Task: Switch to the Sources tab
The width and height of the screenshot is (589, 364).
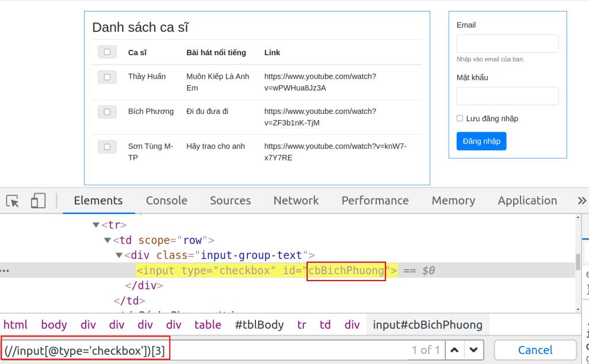Action: click(230, 201)
